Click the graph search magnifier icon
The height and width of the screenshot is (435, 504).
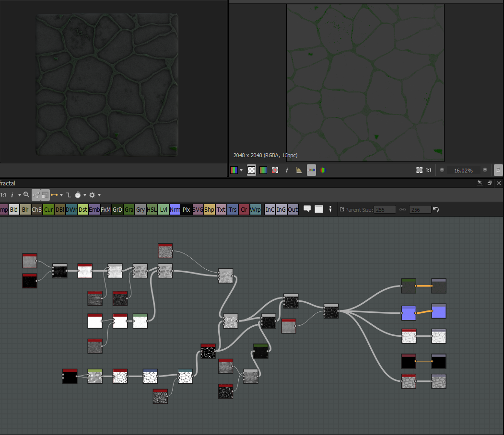coord(26,195)
